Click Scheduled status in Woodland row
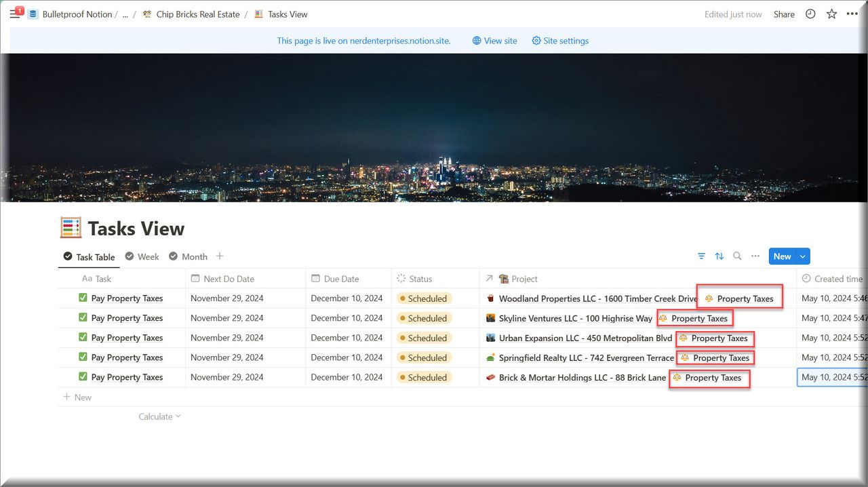This screenshot has height=487, width=868. pos(424,298)
